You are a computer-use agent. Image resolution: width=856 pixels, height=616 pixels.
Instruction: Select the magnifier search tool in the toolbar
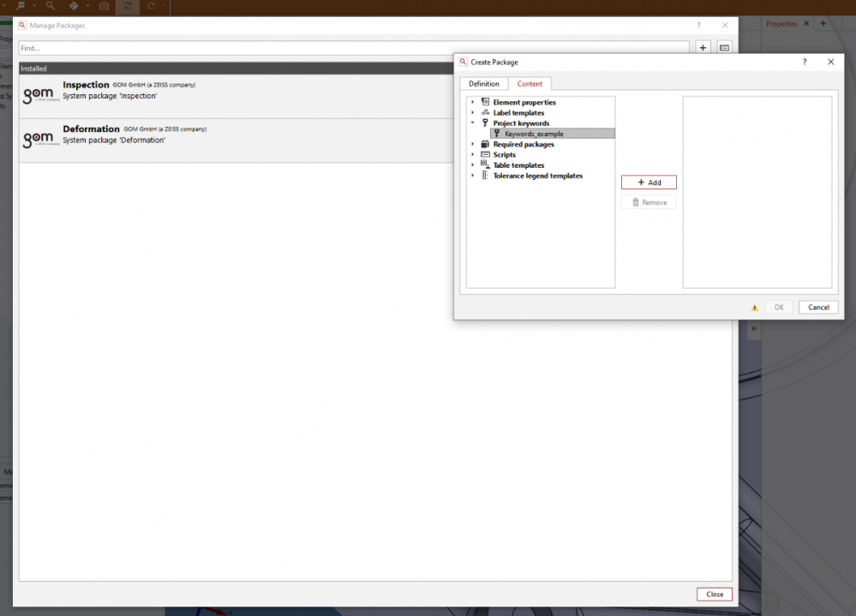click(49, 5)
